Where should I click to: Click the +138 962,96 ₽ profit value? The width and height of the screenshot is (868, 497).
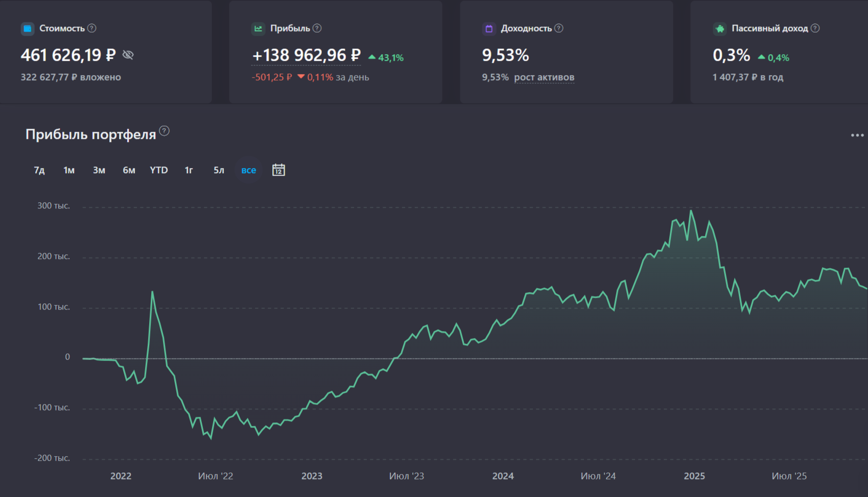pos(307,55)
